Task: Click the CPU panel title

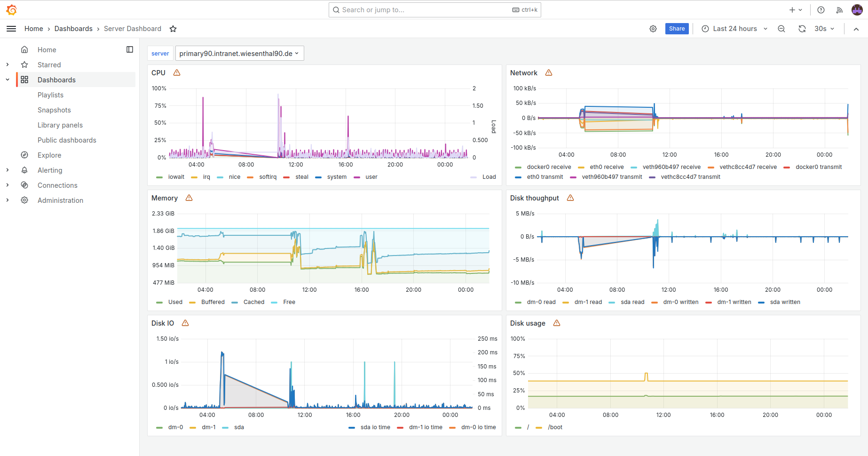Action: tap(158, 72)
